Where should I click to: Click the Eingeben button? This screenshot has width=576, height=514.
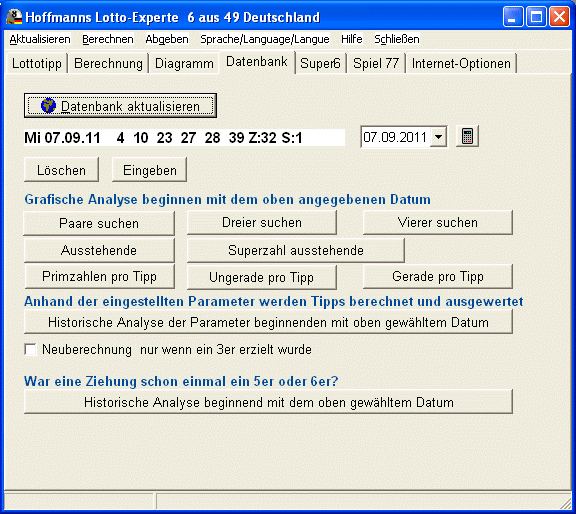pos(150,170)
